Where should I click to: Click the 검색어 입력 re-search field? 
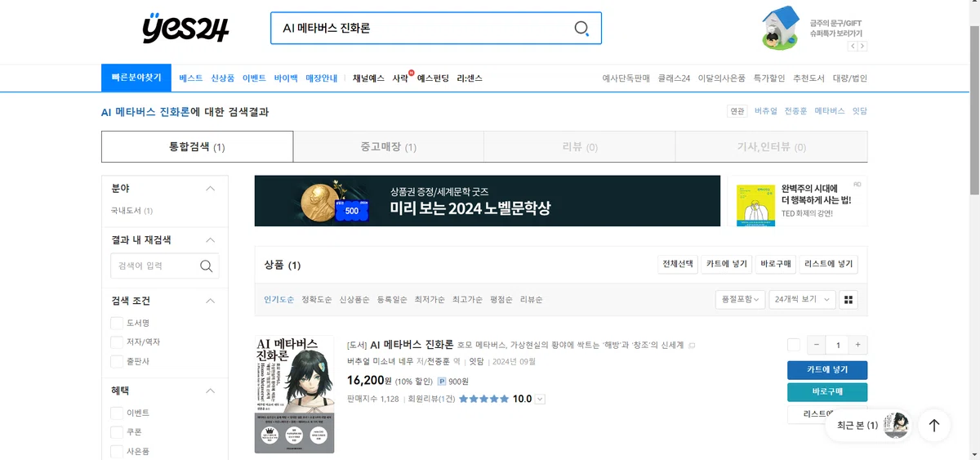[x=155, y=266]
